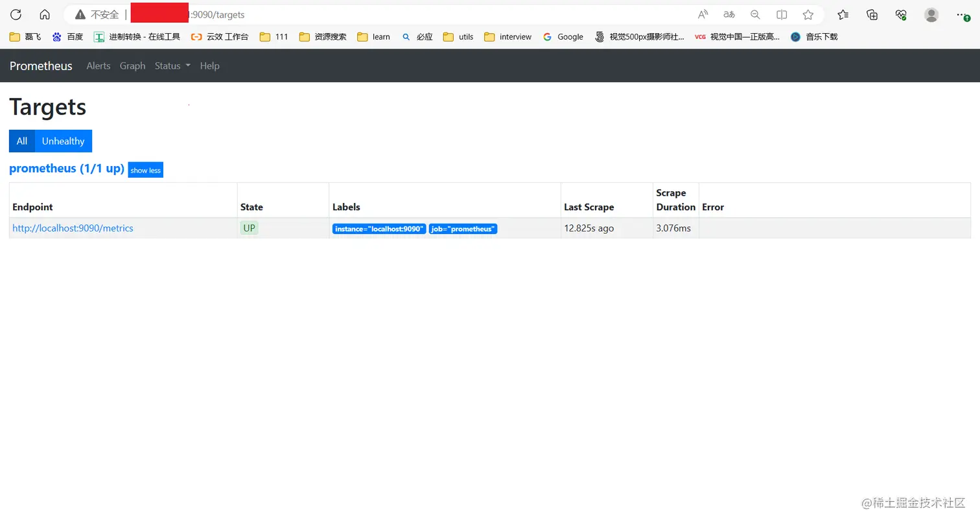Open the Google bookmark
The height and width of the screenshot is (524, 980).
point(563,37)
